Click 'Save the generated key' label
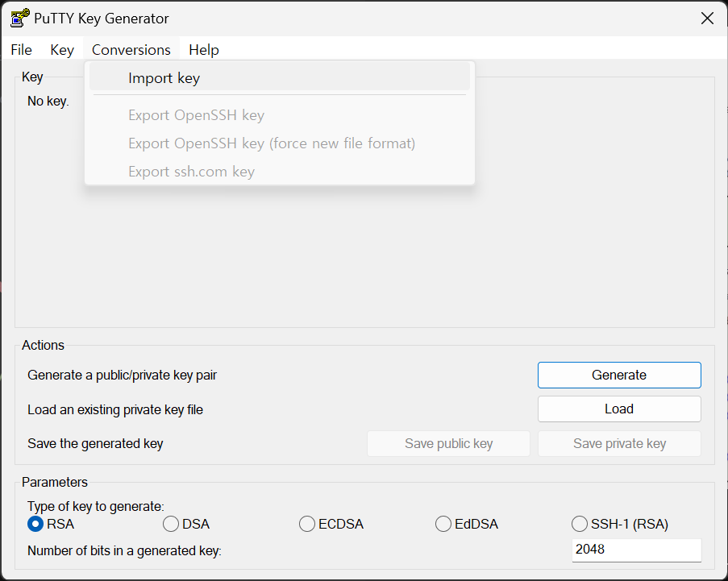The width and height of the screenshot is (728, 581). click(x=95, y=444)
